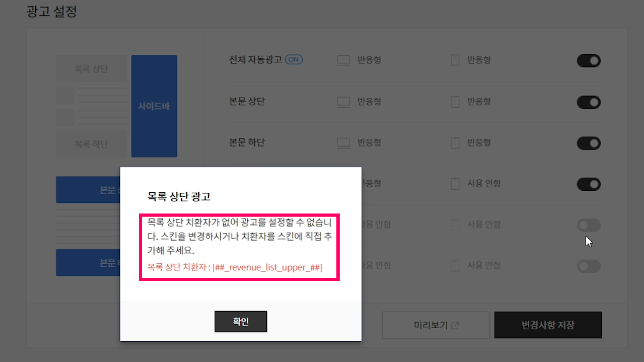The width and height of the screenshot is (644, 362).
Task: Click desktop monitor icon for 전체 자동광고
Action: pyautogui.click(x=343, y=60)
